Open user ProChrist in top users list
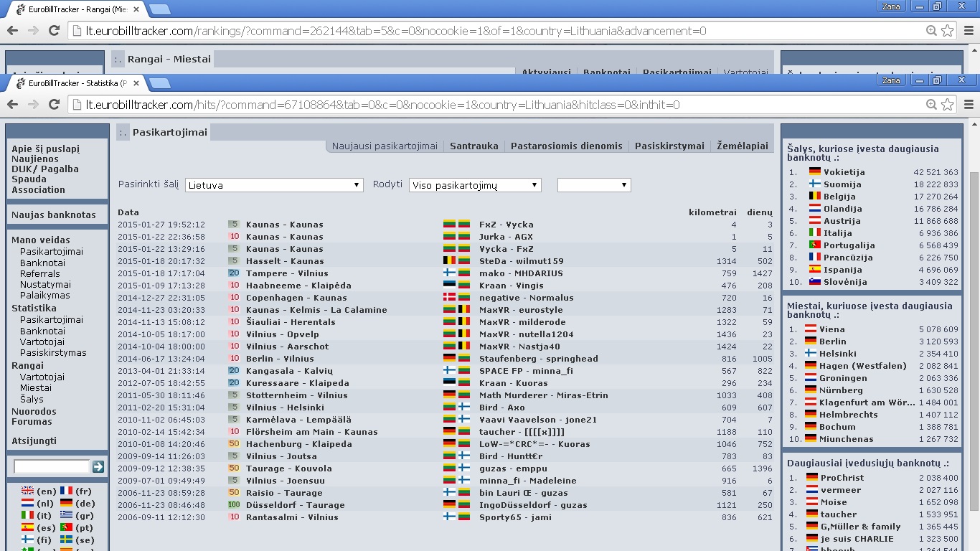This screenshot has width=980, height=551. [842, 478]
